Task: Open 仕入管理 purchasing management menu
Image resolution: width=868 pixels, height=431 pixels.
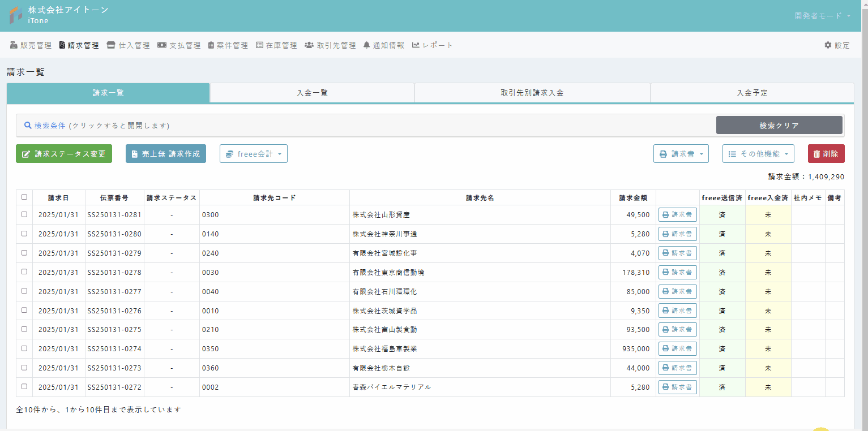Action: click(128, 45)
